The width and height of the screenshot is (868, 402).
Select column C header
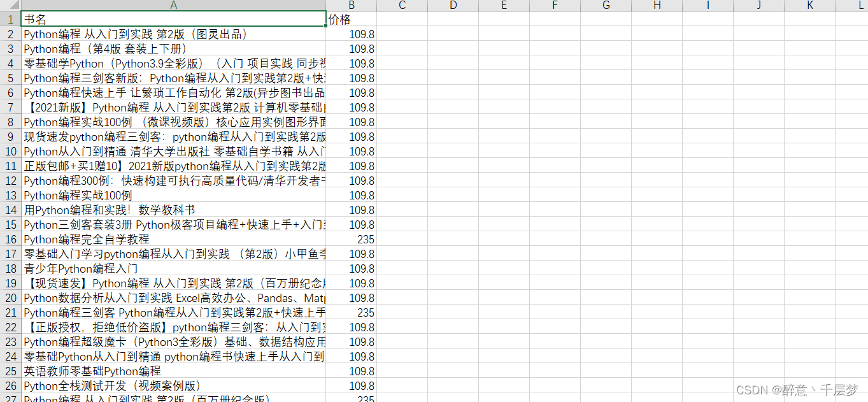[402, 5]
